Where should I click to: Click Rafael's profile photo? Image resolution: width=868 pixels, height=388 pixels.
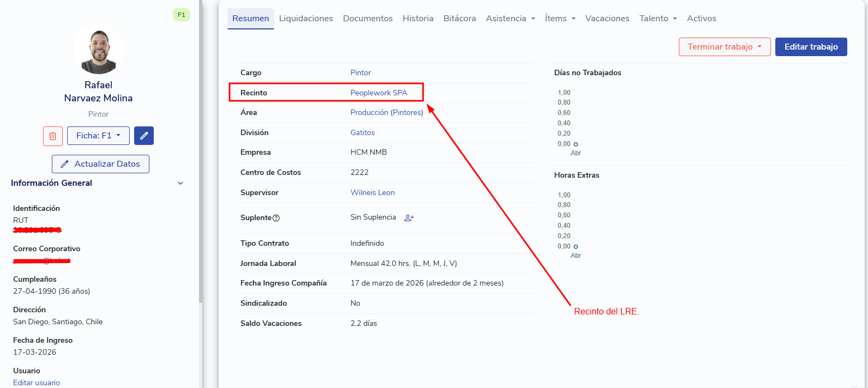[99, 50]
